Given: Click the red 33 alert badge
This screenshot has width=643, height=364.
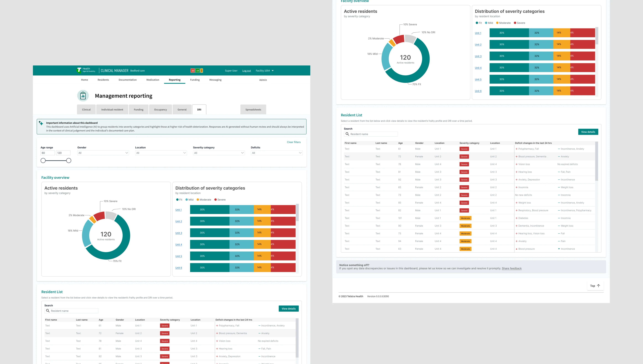Looking at the screenshot, I should (192, 71).
